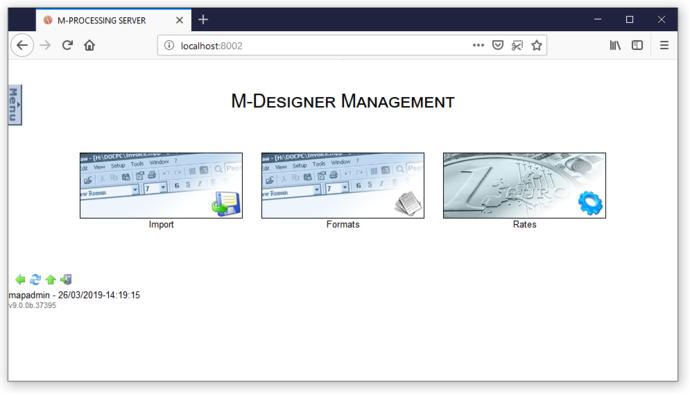Open the page actions three-dots menu

click(478, 45)
